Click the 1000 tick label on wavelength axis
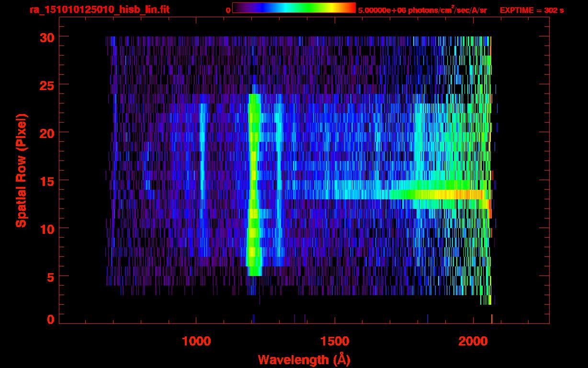The height and width of the screenshot is (368, 588). coord(196,341)
